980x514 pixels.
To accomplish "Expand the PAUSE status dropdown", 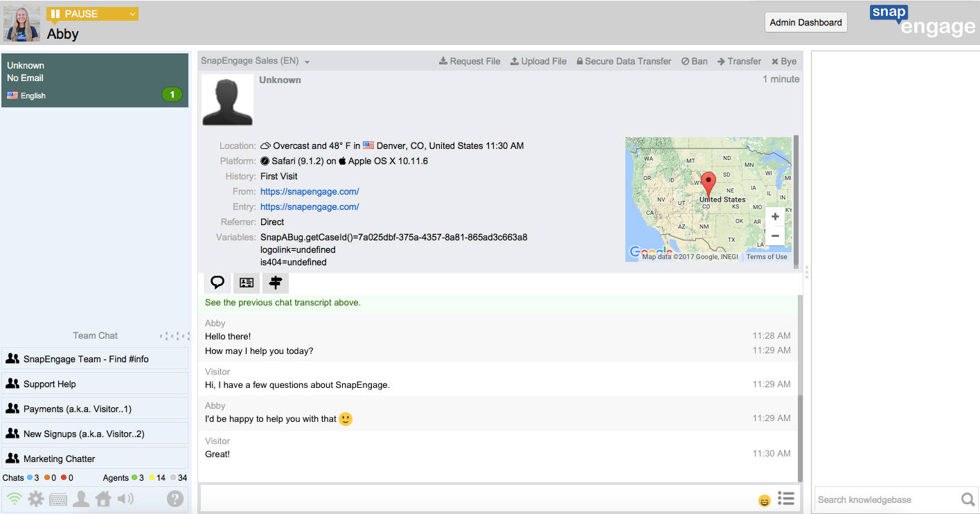I will pyautogui.click(x=132, y=14).
